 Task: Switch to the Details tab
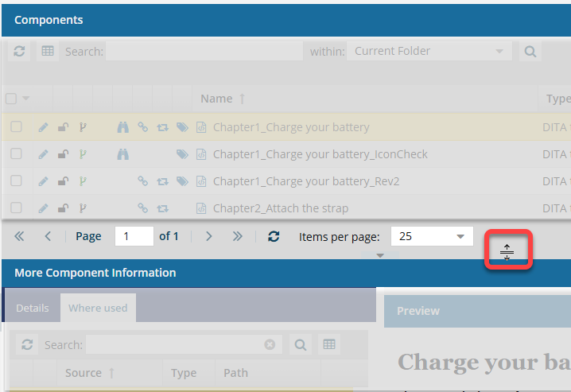click(33, 308)
